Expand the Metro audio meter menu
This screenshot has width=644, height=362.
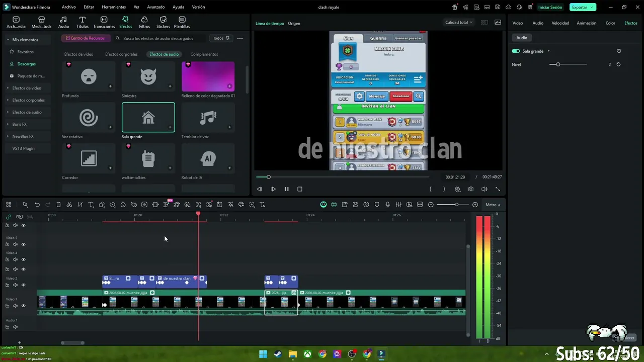point(493,205)
